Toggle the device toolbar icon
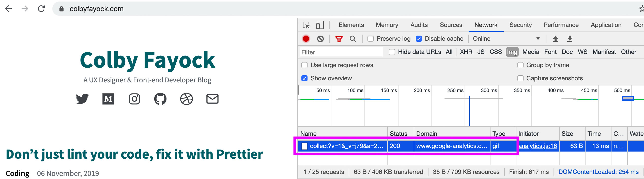This screenshot has height=179, width=644. coord(320,25)
